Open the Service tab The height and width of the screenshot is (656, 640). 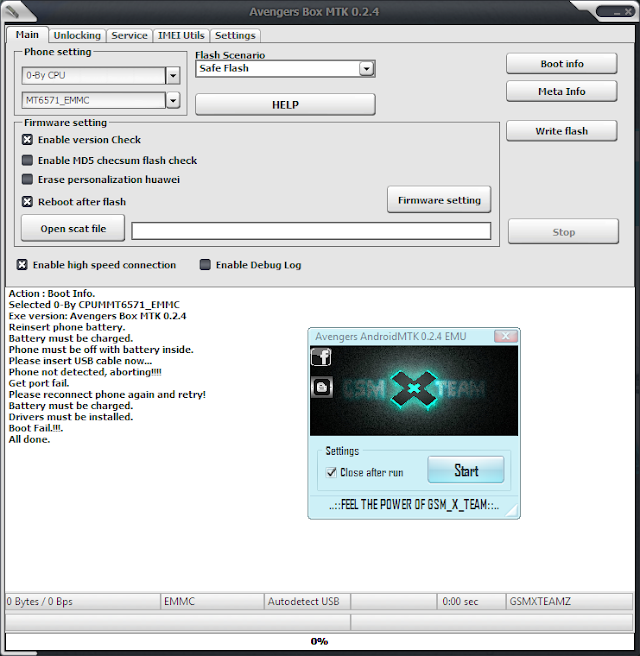pos(129,36)
